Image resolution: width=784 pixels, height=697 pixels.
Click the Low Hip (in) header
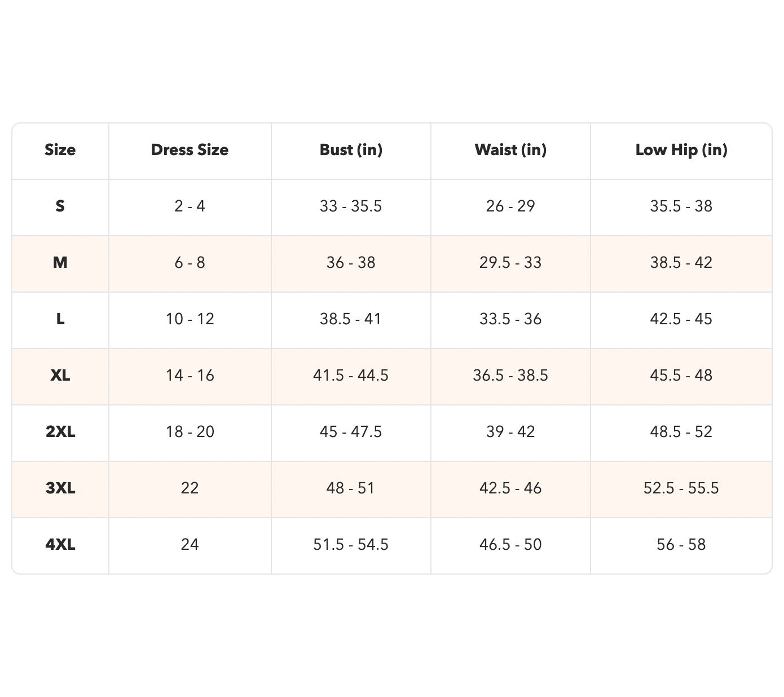click(x=681, y=150)
